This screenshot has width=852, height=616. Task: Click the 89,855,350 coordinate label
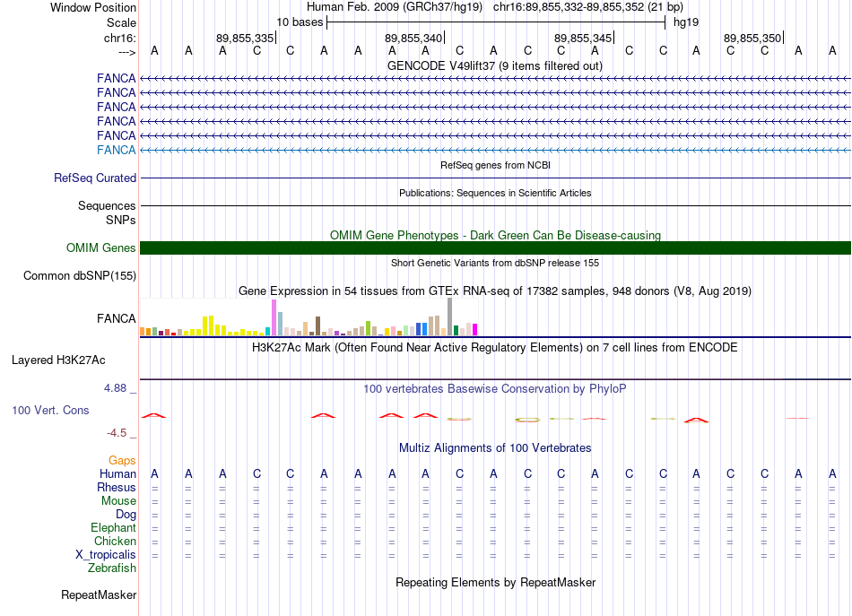coord(752,38)
